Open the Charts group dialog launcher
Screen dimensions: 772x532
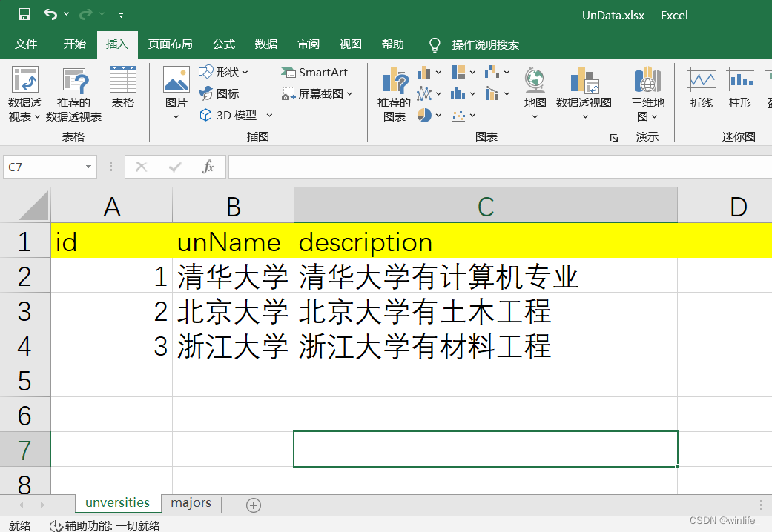tap(614, 138)
